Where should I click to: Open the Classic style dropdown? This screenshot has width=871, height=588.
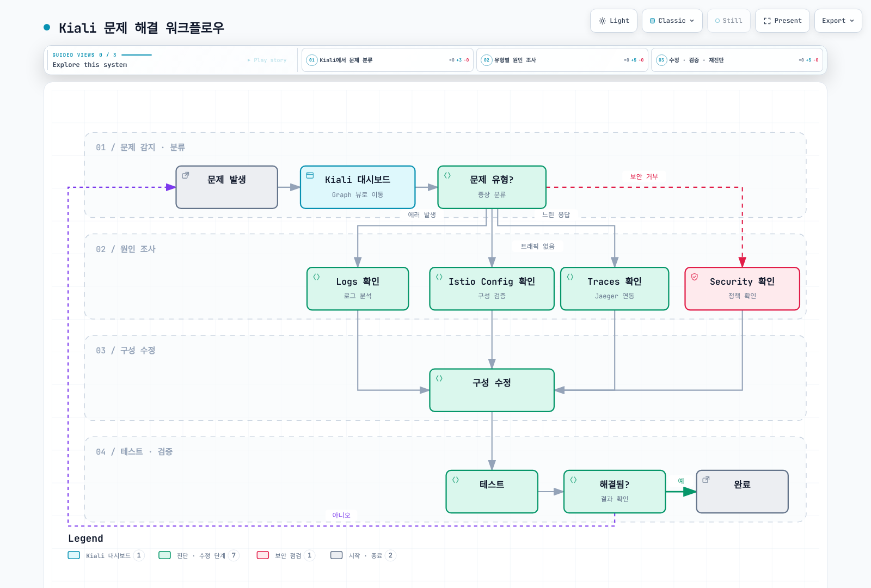pyautogui.click(x=672, y=21)
